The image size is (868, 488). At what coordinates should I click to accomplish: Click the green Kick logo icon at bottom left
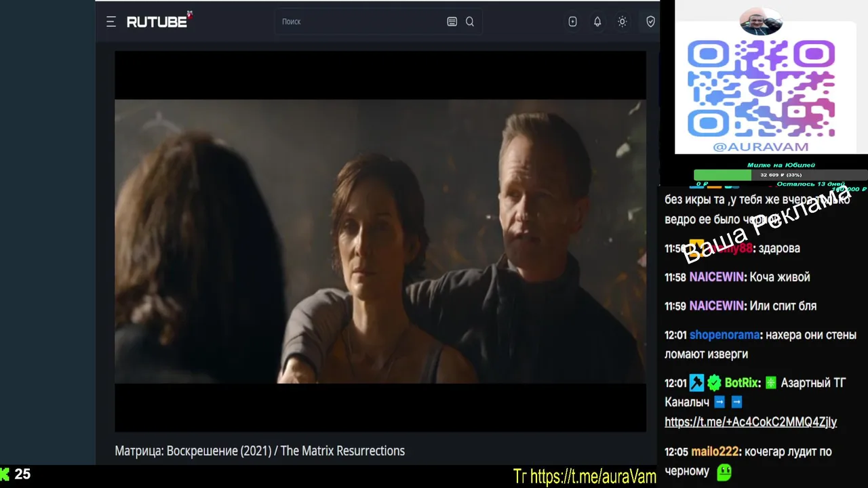5,474
